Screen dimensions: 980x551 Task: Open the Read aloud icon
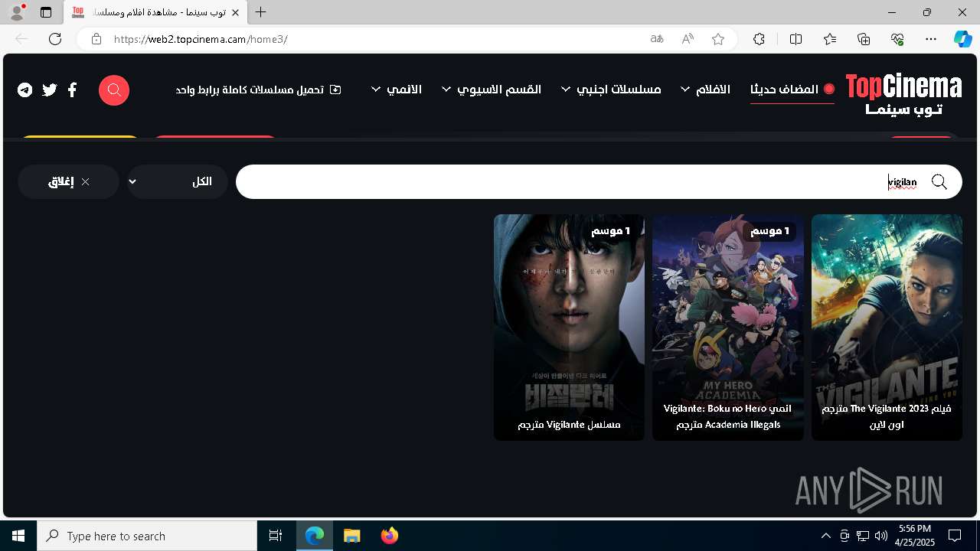[688, 39]
